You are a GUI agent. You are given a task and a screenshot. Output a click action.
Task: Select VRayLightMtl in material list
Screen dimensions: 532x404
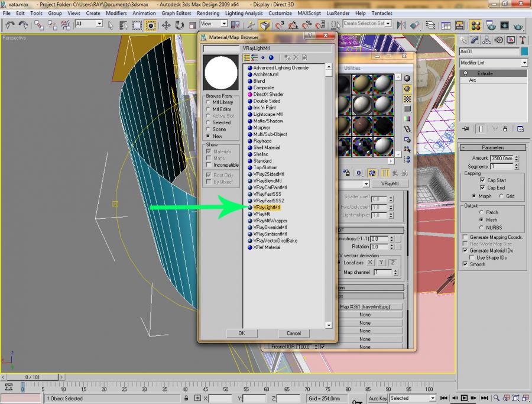tap(267, 207)
